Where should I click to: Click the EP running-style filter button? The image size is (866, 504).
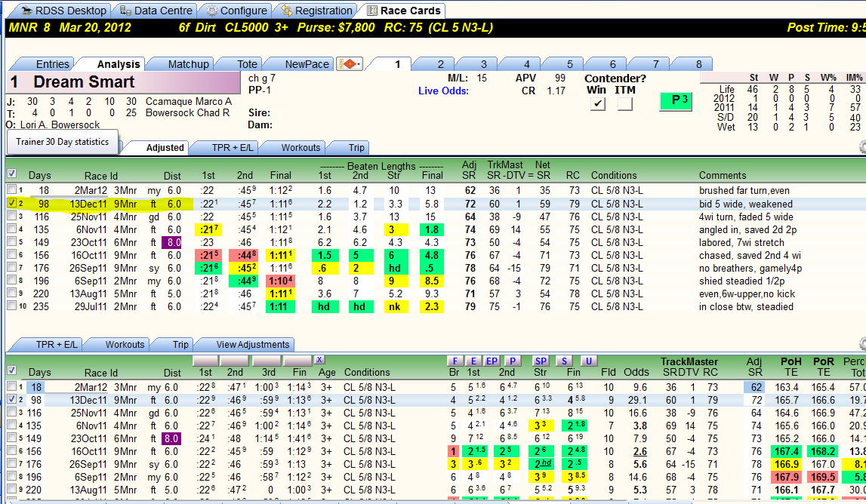click(x=492, y=361)
